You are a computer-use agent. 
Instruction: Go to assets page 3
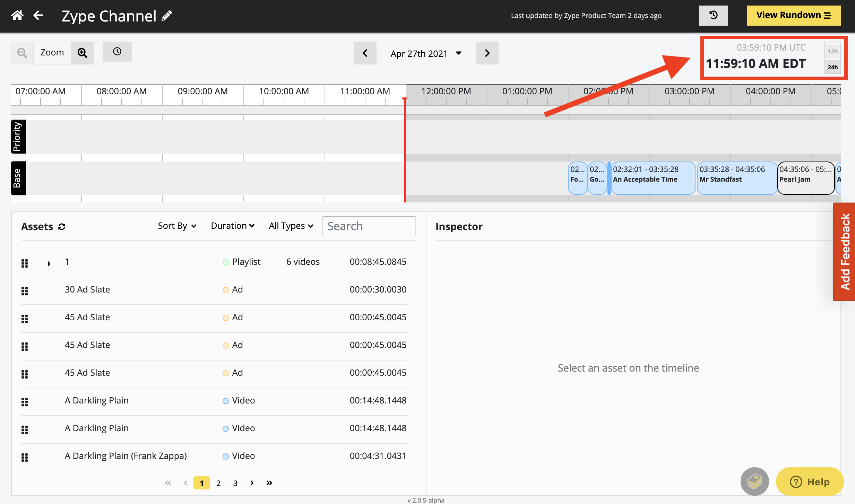click(235, 483)
